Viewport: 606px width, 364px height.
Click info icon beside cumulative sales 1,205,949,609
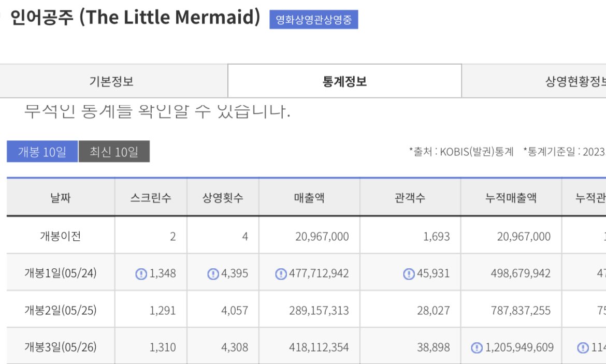click(x=477, y=348)
